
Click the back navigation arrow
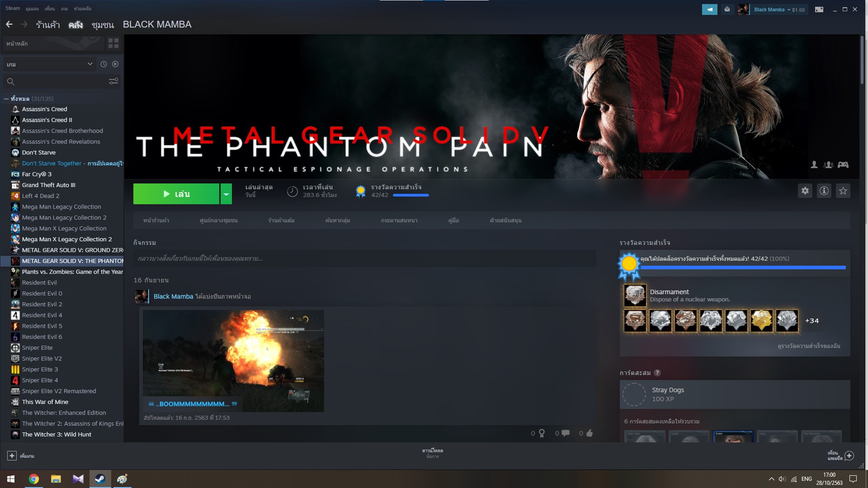pos(9,24)
